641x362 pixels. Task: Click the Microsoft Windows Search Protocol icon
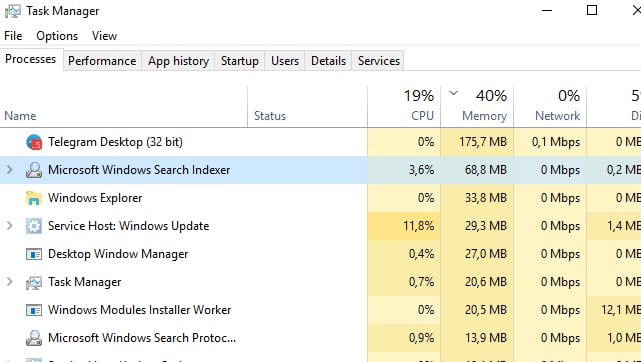(34, 338)
